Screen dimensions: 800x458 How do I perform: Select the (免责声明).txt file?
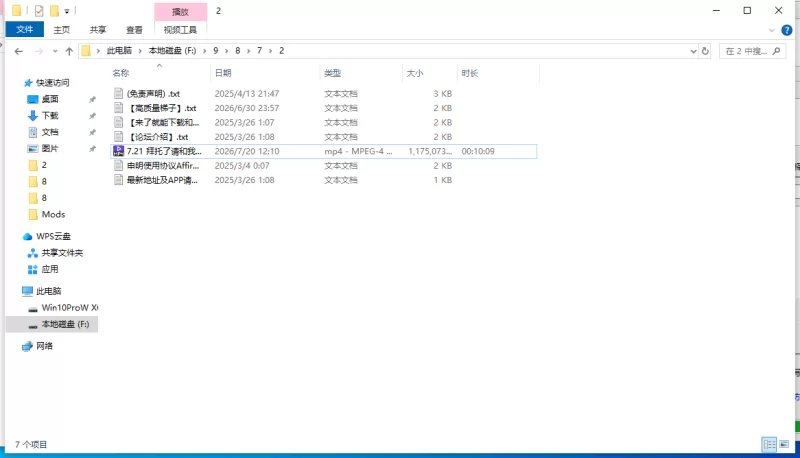(154, 94)
